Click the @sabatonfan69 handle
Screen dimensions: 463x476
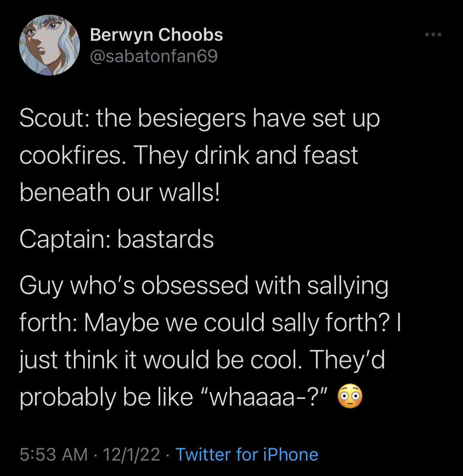(x=154, y=56)
